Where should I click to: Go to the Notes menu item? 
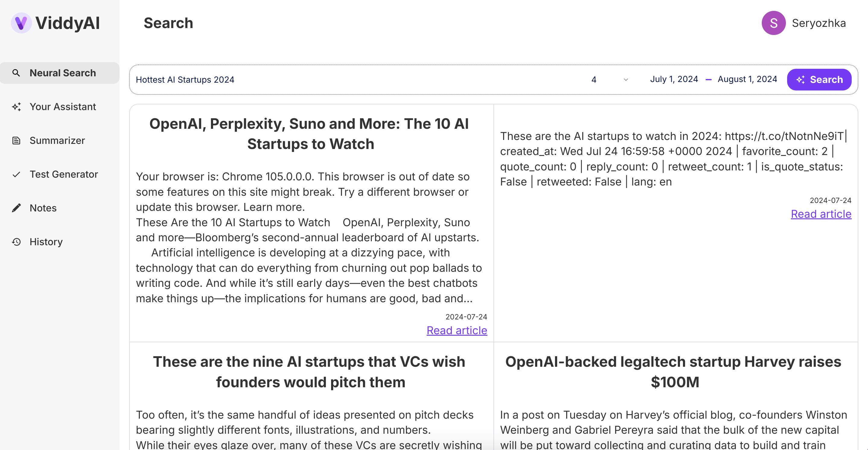[43, 208]
